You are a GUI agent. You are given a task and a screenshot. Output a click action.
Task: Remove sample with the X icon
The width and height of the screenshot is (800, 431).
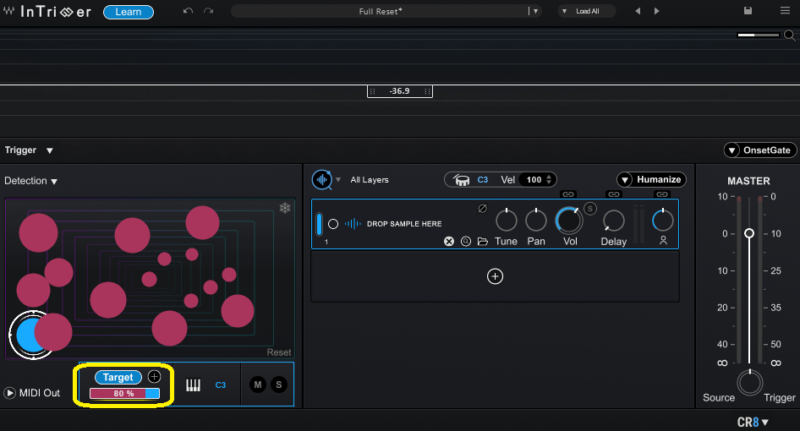pyautogui.click(x=449, y=241)
